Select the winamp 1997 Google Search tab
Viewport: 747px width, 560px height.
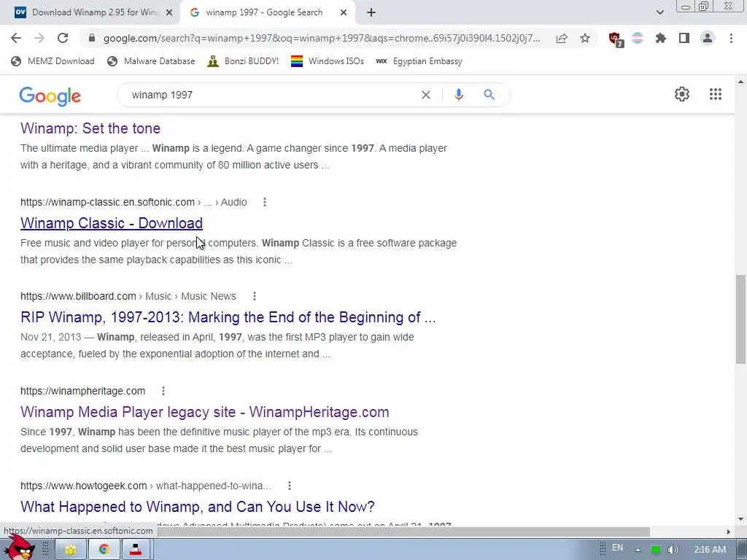click(x=264, y=12)
